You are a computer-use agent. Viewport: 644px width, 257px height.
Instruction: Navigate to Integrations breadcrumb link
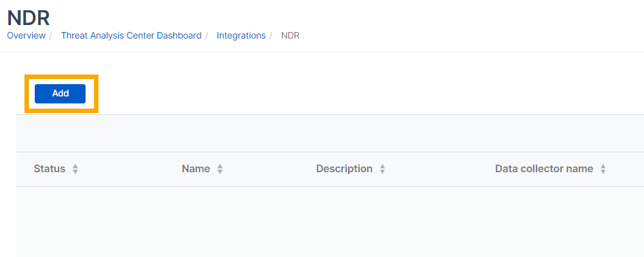(241, 35)
